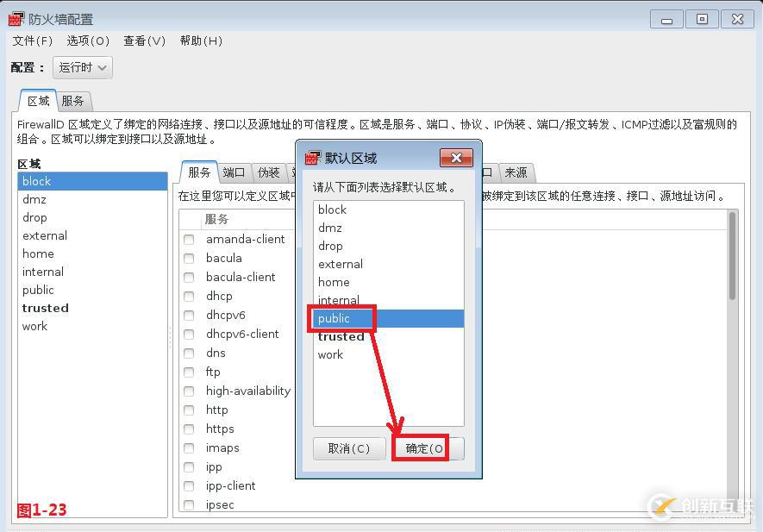Switch to the 来源 tab
The image size is (763, 532).
(x=517, y=172)
